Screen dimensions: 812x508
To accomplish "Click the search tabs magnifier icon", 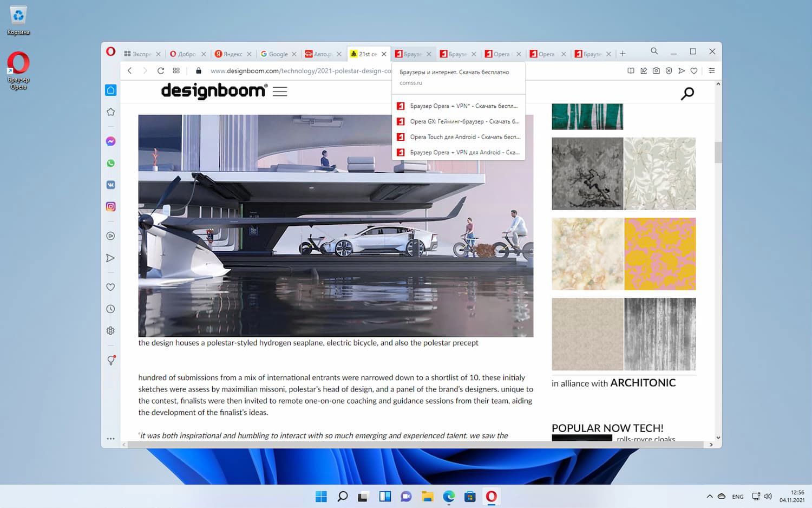I will point(654,51).
